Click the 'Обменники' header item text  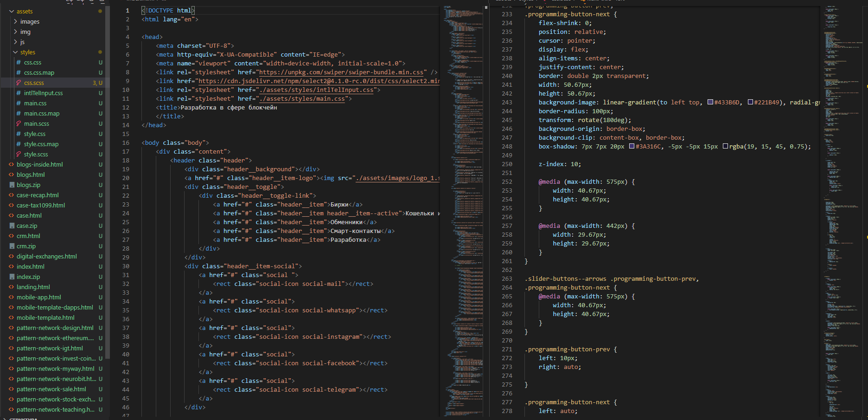(x=346, y=222)
